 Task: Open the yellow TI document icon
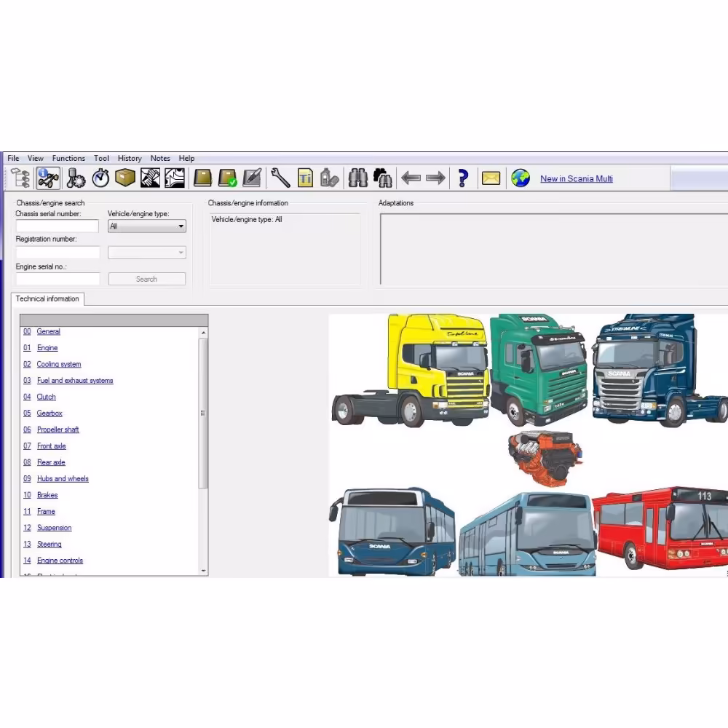pyautogui.click(x=305, y=178)
